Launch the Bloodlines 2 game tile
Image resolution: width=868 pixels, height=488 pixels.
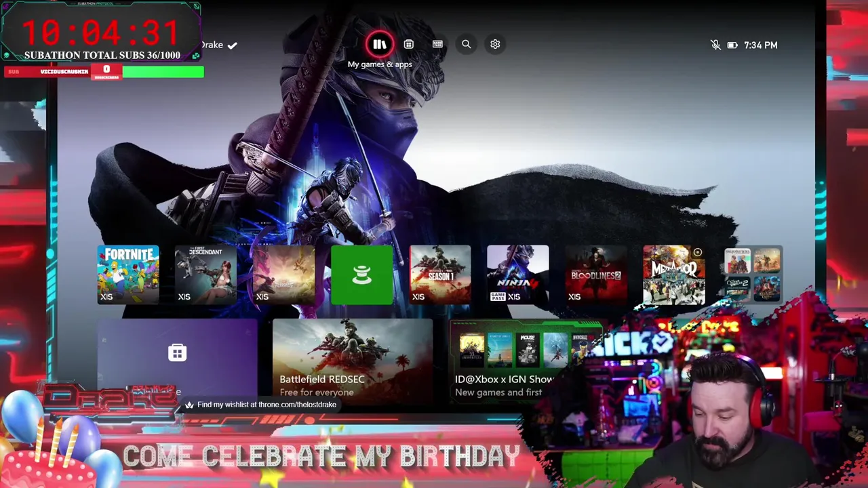coord(596,275)
